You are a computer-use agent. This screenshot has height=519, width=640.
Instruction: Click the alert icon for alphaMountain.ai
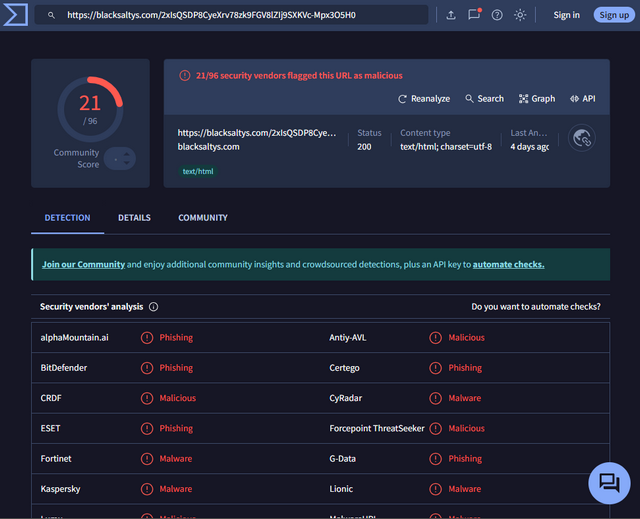[x=147, y=338]
